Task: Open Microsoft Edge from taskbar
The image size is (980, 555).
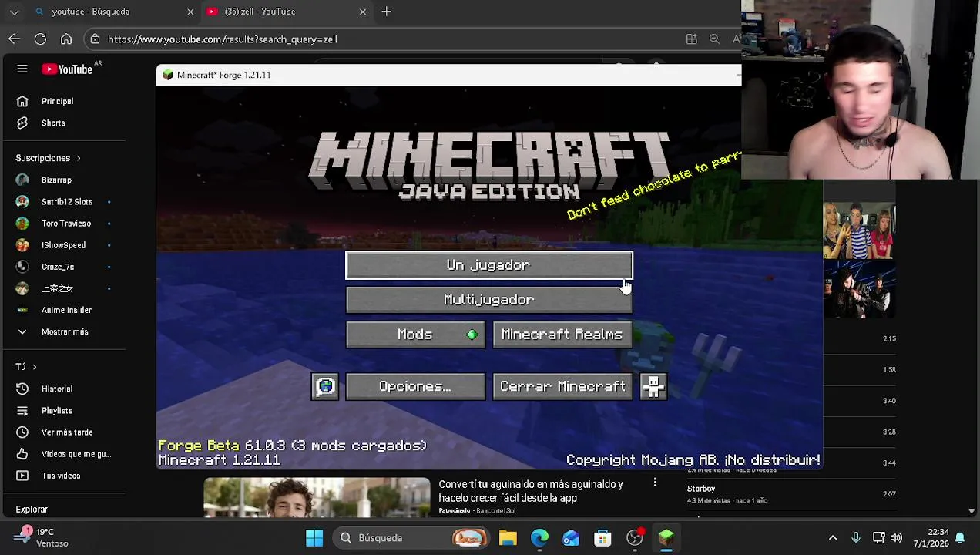Action: point(539,538)
